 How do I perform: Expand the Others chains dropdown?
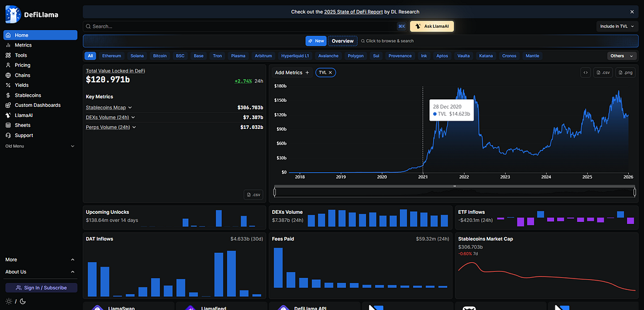pyautogui.click(x=622, y=56)
